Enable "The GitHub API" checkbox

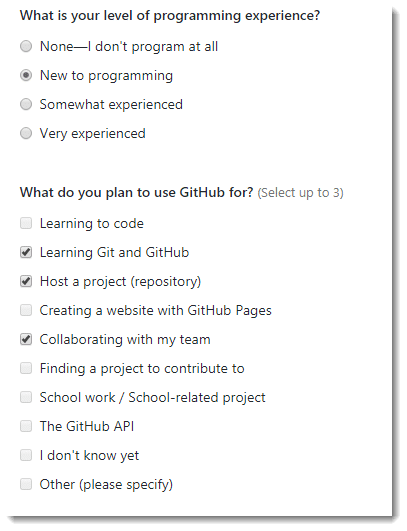[x=26, y=426]
